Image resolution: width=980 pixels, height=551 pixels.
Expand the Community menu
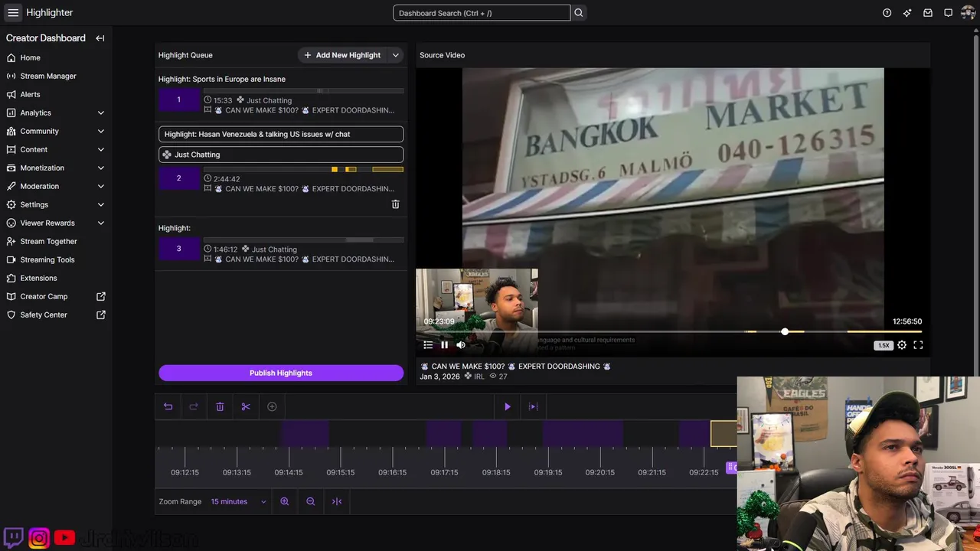[x=101, y=131]
